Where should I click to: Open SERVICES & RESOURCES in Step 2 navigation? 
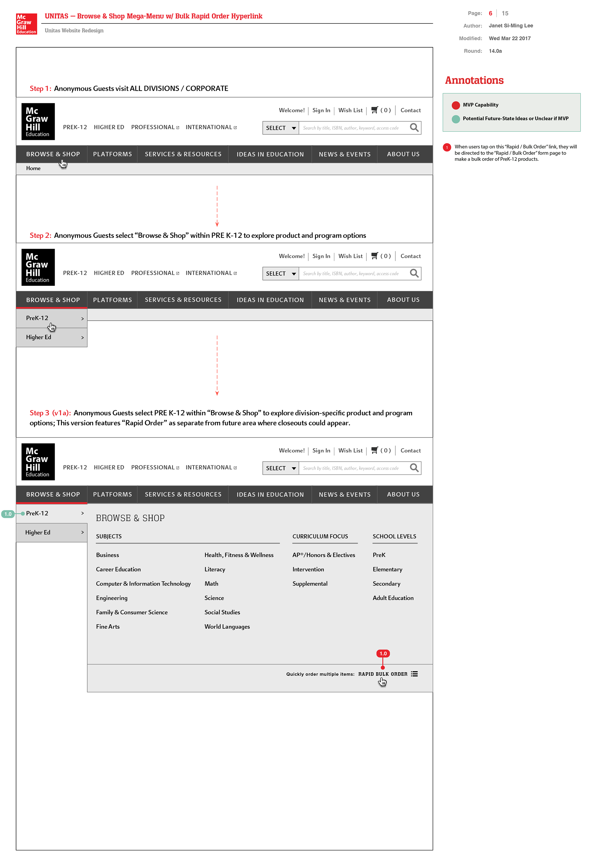183,300
